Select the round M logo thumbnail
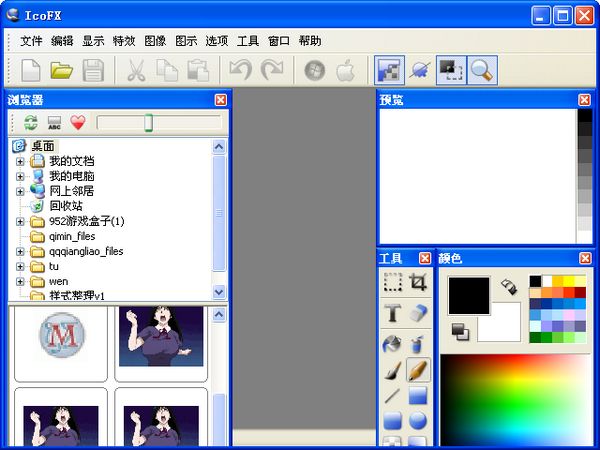The image size is (600, 450). tap(60, 342)
